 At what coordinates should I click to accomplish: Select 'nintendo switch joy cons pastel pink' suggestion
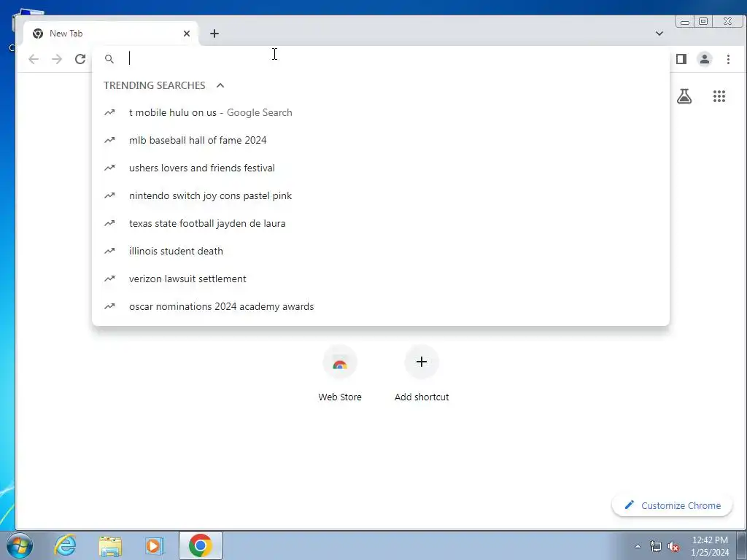point(381,195)
